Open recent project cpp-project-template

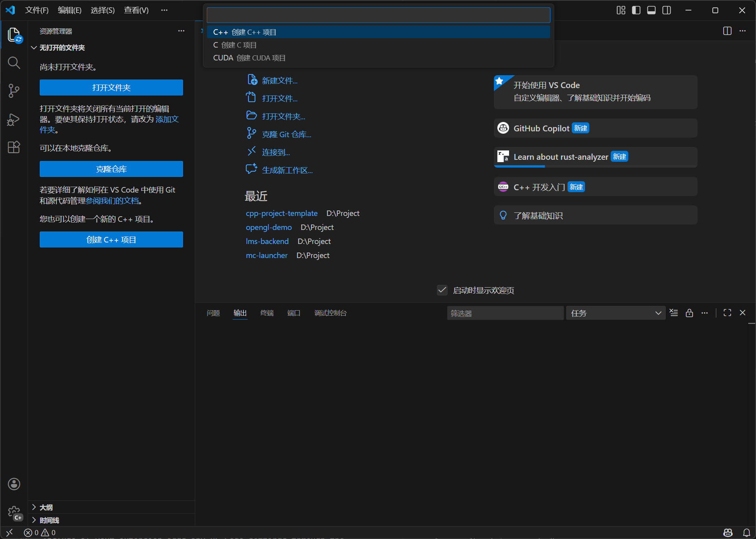point(281,213)
